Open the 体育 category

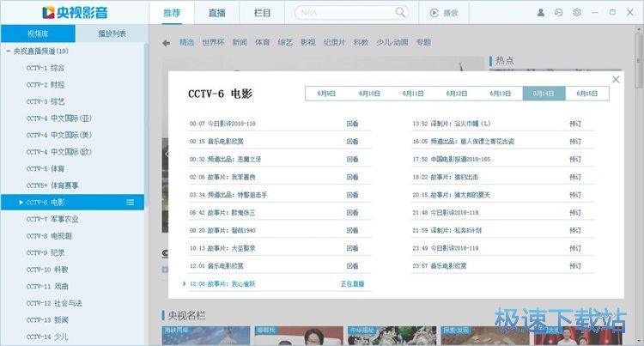click(x=263, y=42)
